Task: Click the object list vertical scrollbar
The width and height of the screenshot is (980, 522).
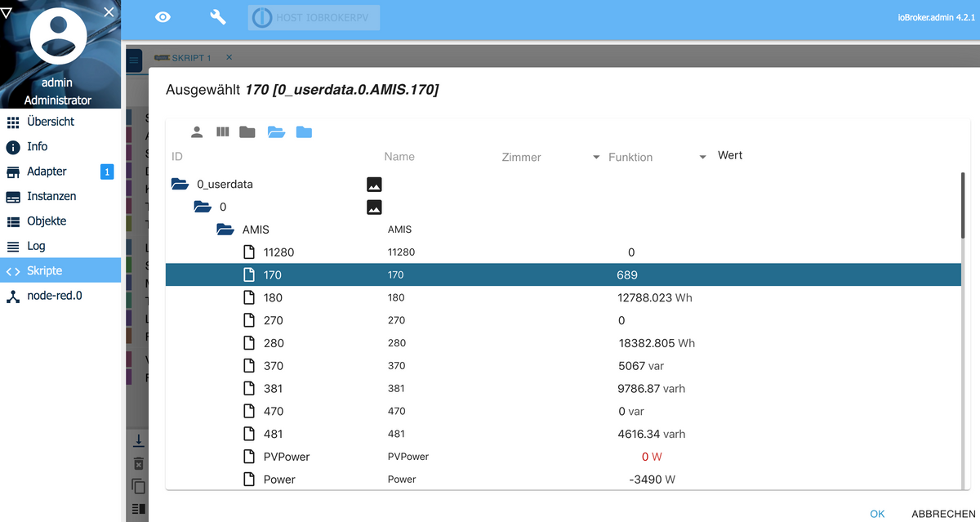Action: 964,205
